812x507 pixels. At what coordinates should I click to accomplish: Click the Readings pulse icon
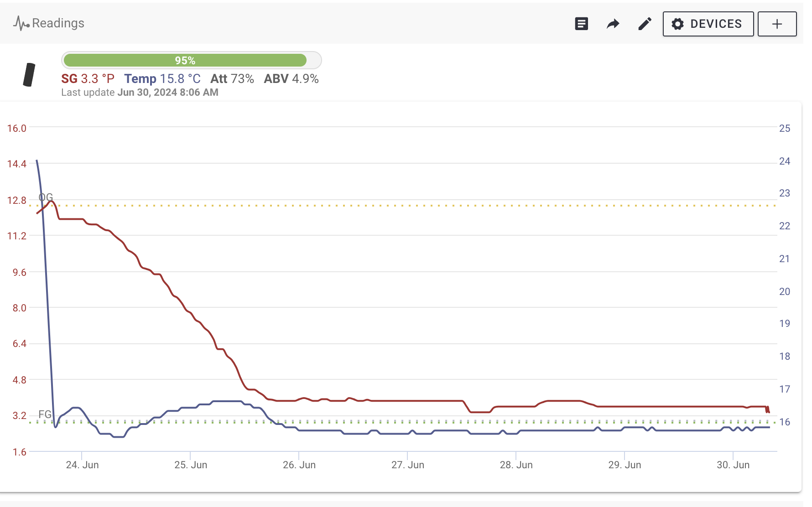21,23
